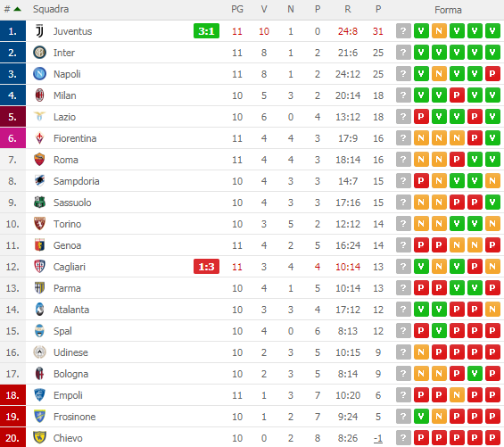
Task: Click Napoli's red P latest form box
Action: click(x=492, y=74)
